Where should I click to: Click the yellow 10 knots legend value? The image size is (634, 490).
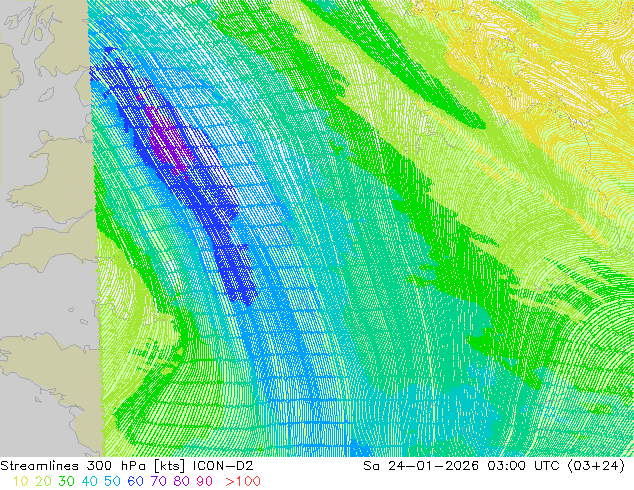[x=19, y=481]
